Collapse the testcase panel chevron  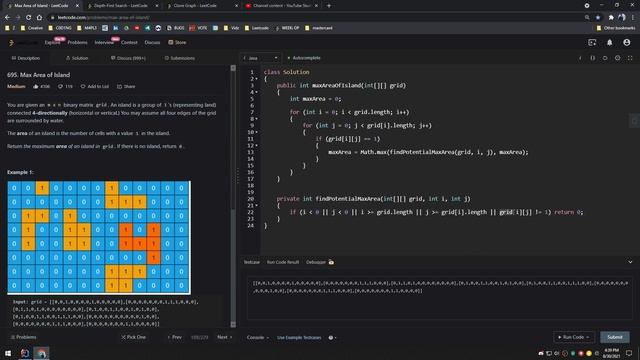coord(630,262)
